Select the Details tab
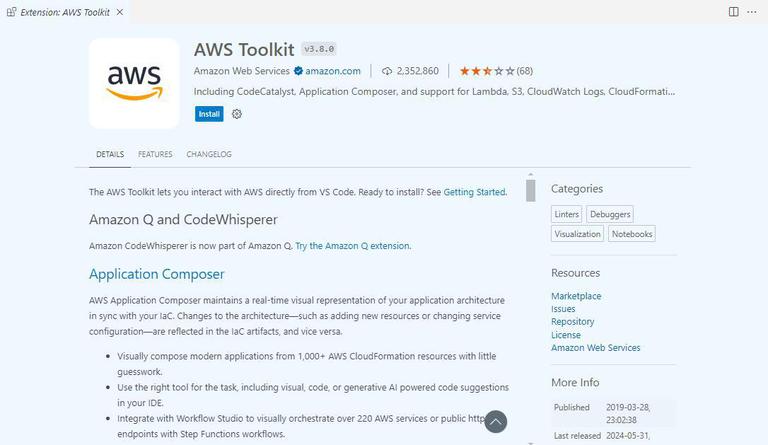 point(110,155)
